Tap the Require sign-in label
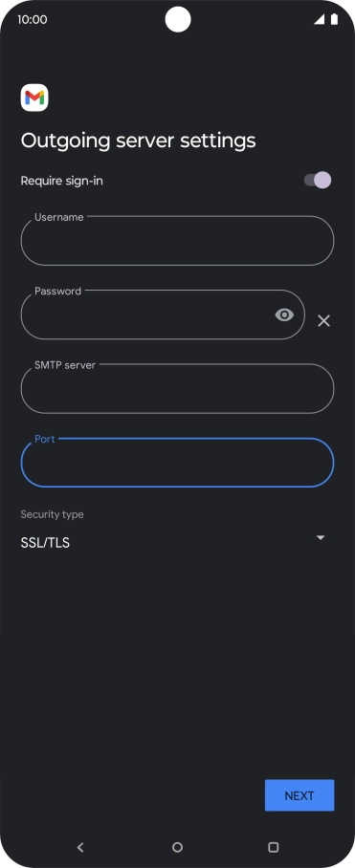This screenshot has width=355, height=868. coord(61,181)
